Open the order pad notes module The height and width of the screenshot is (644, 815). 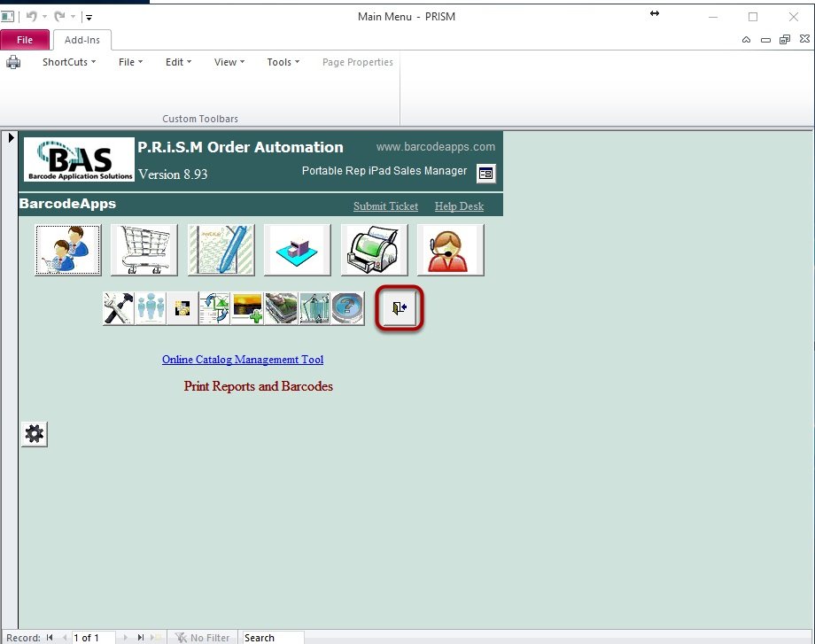[221, 250]
